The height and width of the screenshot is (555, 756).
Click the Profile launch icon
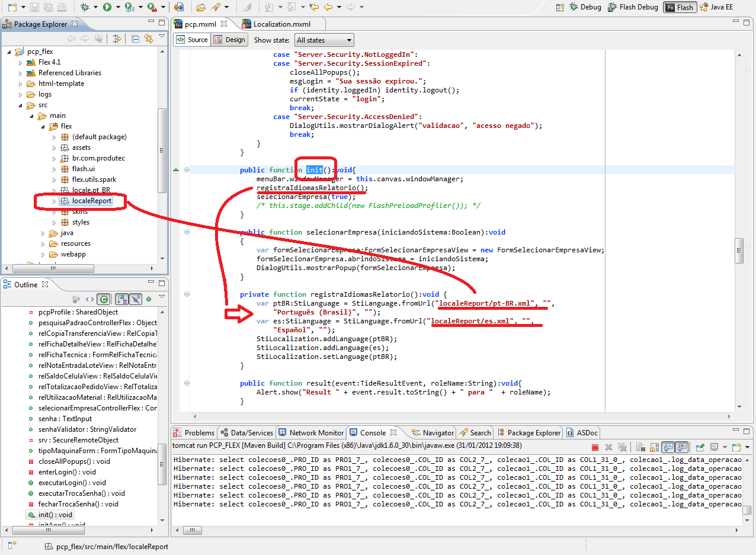129,7
